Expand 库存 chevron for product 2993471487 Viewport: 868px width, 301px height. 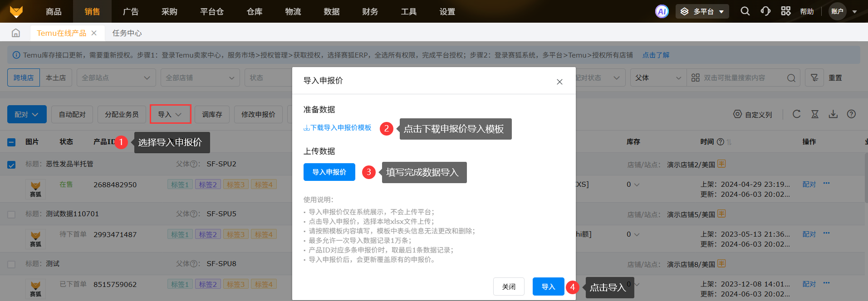[637, 234]
